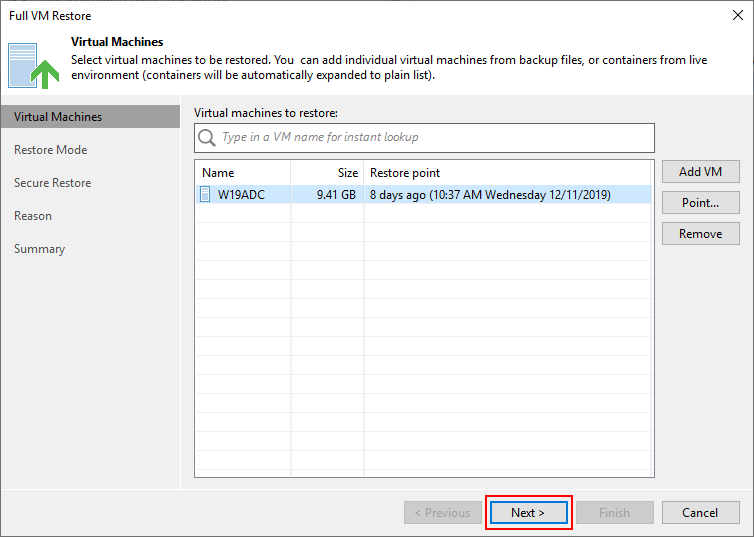754x537 pixels.
Task: Click Next to continue the wizard
Action: (528, 512)
